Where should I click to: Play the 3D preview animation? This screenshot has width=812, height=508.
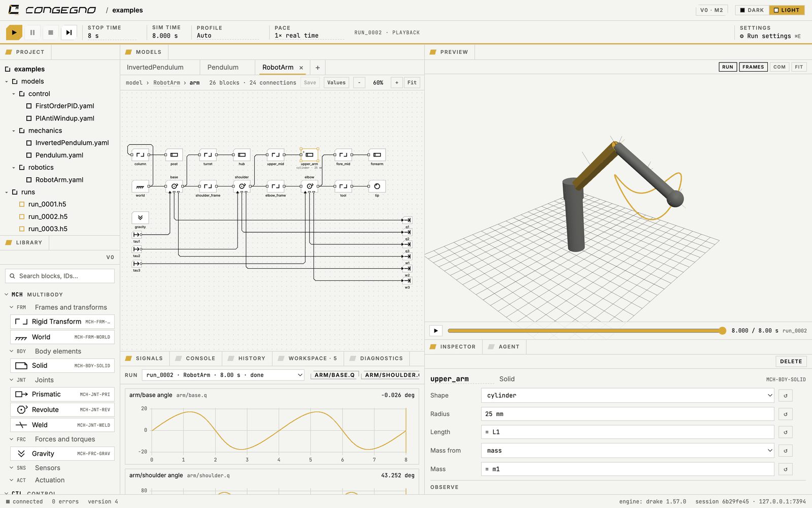pyautogui.click(x=436, y=331)
